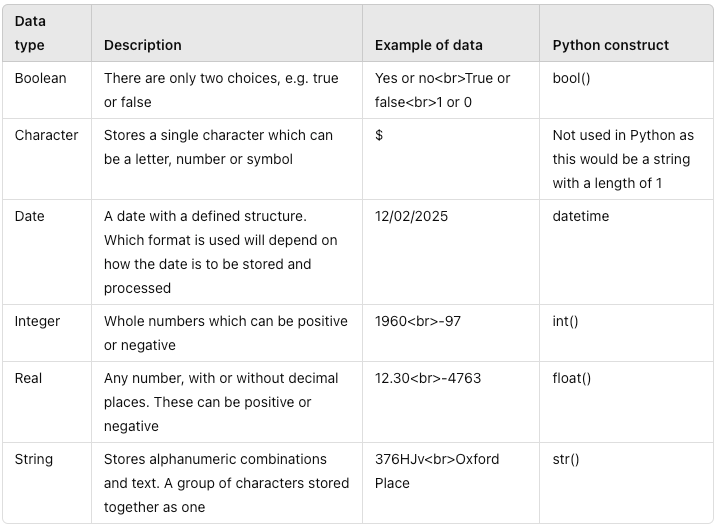Select the 'Character' row label
The height and width of the screenshot is (526, 717).
click(46, 135)
